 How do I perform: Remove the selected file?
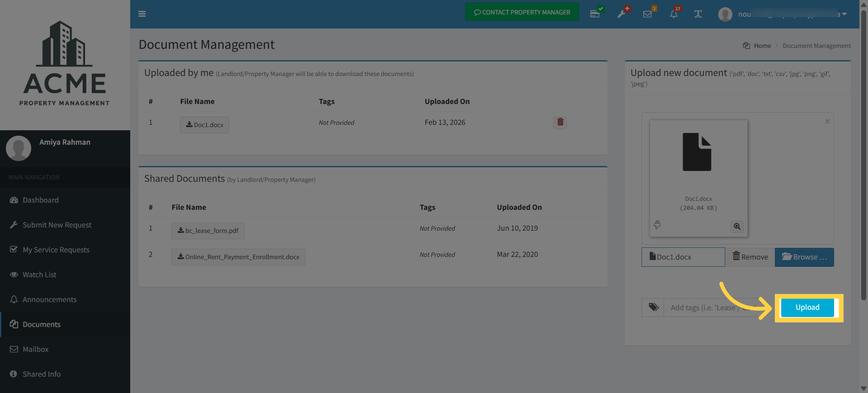pyautogui.click(x=750, y=257)
